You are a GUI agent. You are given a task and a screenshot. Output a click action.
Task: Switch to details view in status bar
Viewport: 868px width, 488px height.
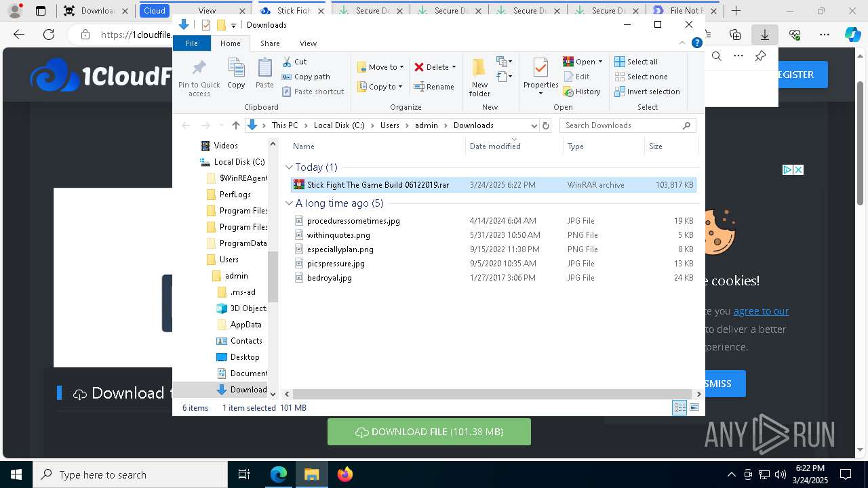[x=679, y=407]
